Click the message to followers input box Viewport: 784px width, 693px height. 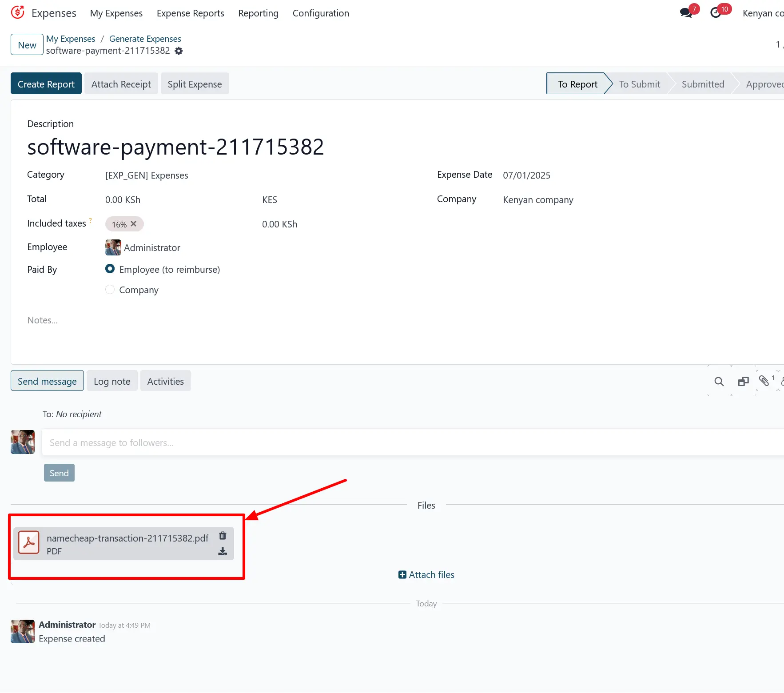click(400, 442)
